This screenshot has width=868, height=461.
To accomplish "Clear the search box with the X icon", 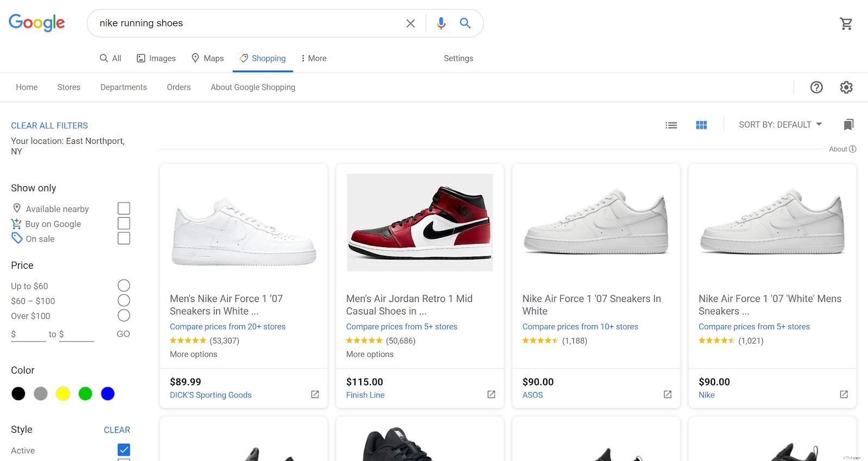I will pyautogui.click(x=411, y=23).
